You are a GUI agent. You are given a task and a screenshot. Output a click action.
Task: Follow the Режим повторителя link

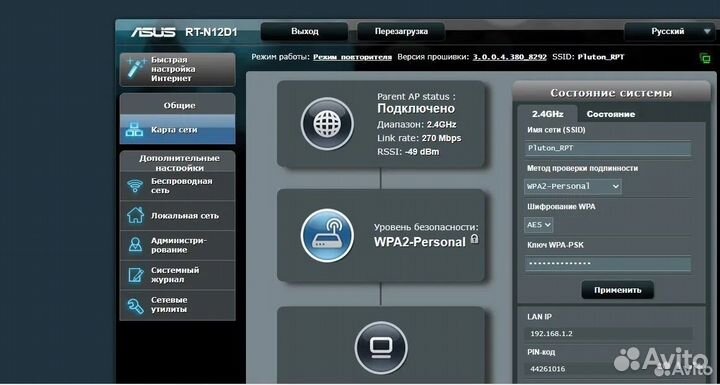click(x=352, y=57)
